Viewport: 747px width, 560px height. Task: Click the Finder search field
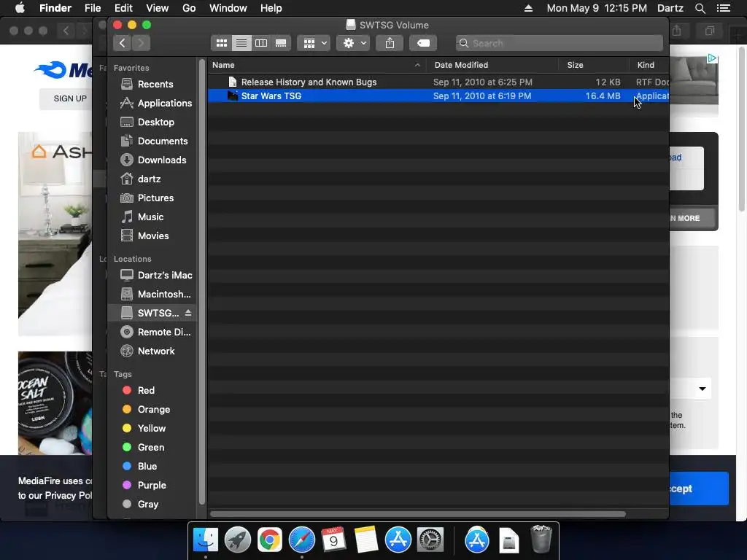[560, 43]
